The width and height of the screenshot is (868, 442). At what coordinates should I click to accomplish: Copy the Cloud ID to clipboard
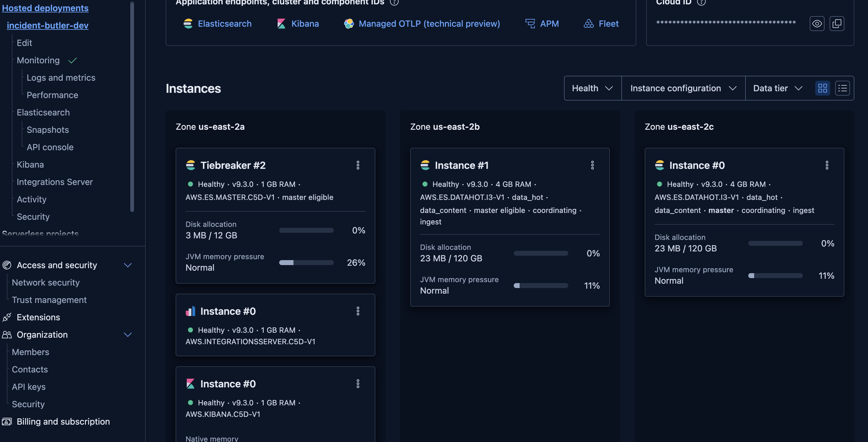pos(837,24)
